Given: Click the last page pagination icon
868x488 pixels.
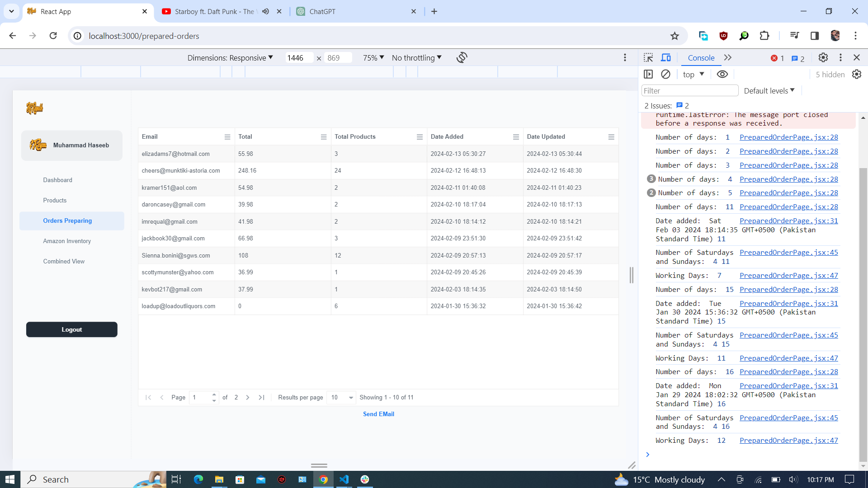Looking at the screenshot, I should coord(261,397).
